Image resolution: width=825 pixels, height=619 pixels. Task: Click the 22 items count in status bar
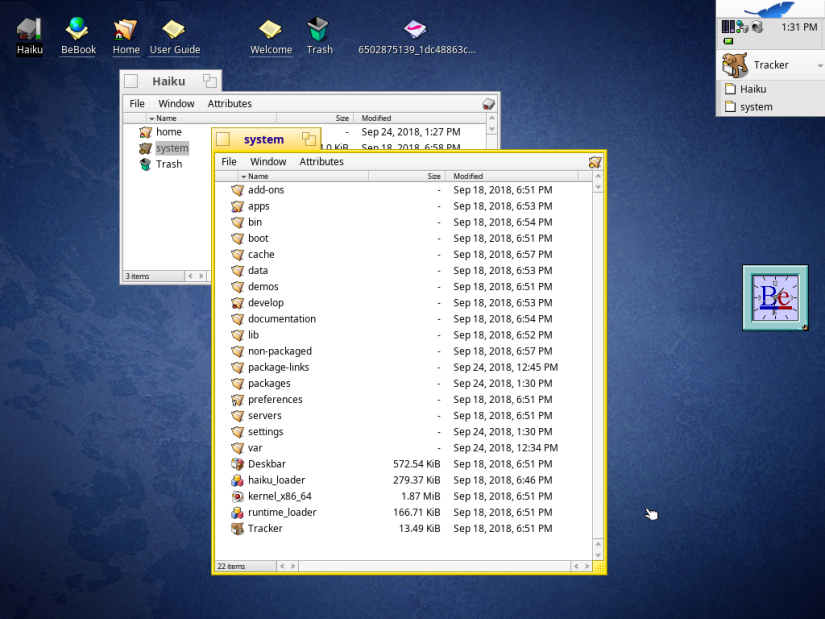tap(232, 566)
